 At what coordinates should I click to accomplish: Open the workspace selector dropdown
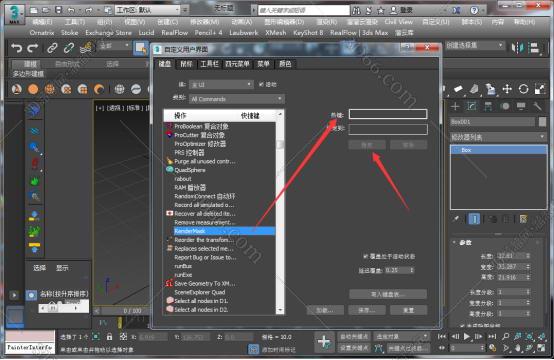click(148, 10)
